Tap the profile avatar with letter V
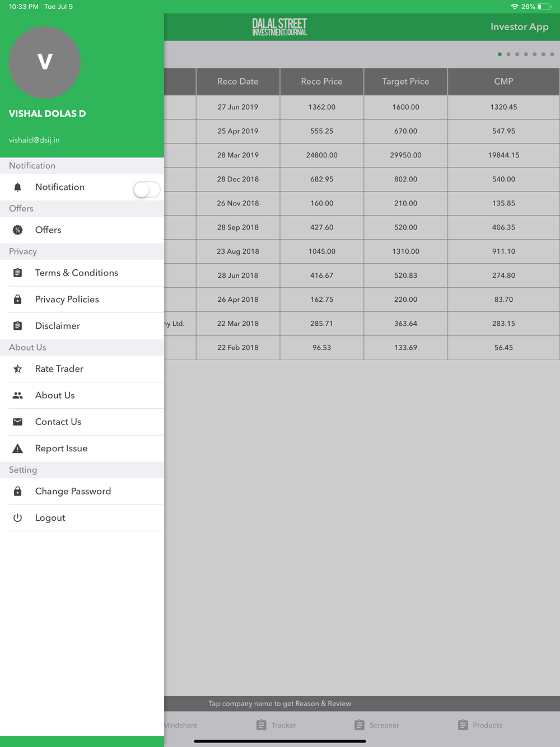This screenshot has width=560, height=747. pos(45,62)
